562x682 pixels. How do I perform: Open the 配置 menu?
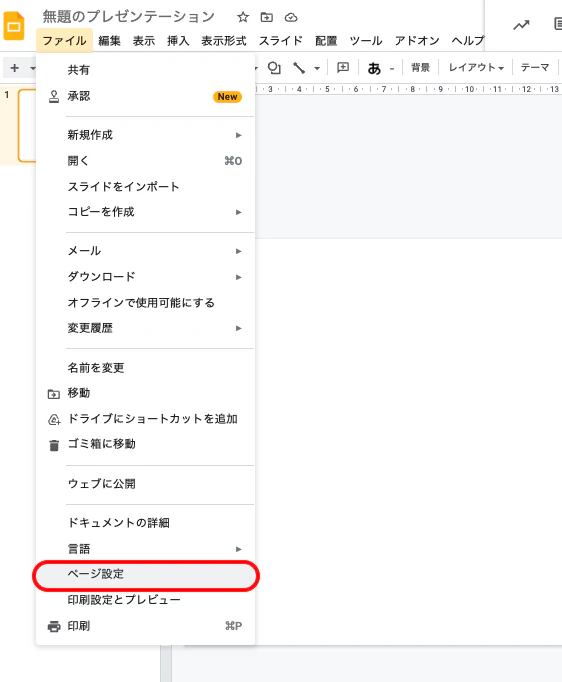tap(326, 41)
